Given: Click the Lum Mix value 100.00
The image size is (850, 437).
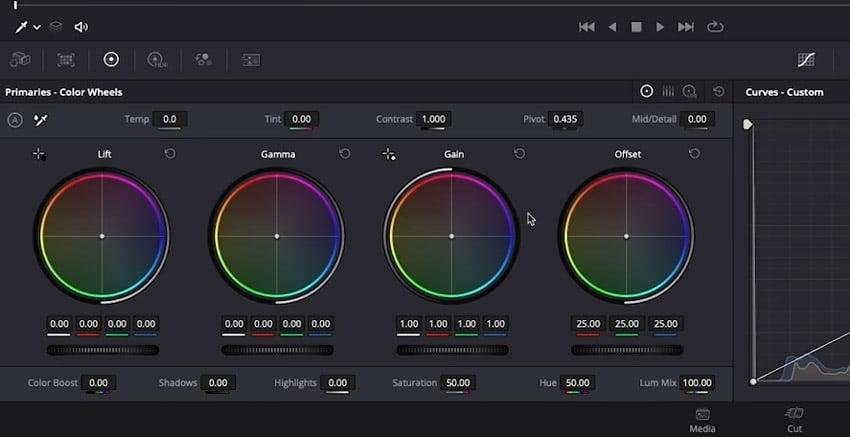Looking at the screenshot, I should click(697, 383).
